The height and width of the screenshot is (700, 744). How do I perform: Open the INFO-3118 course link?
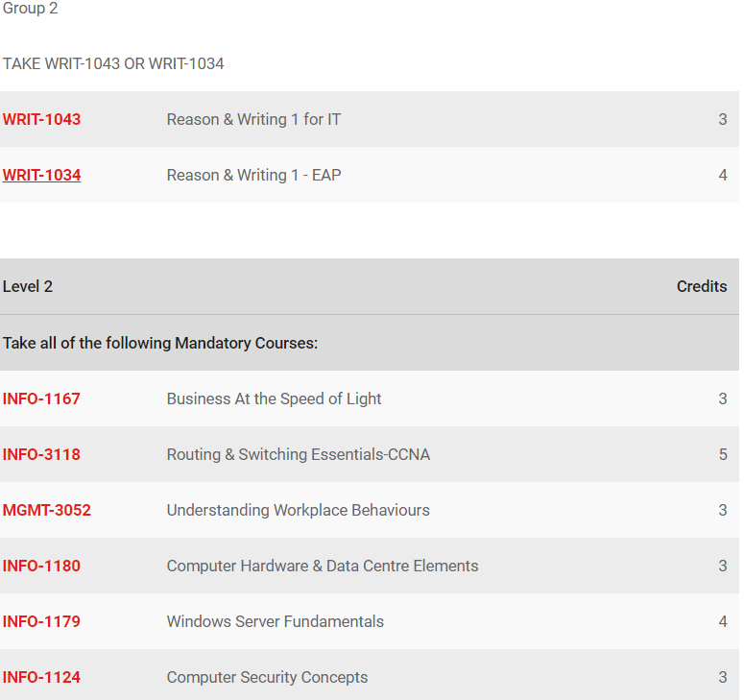(41, 454)
